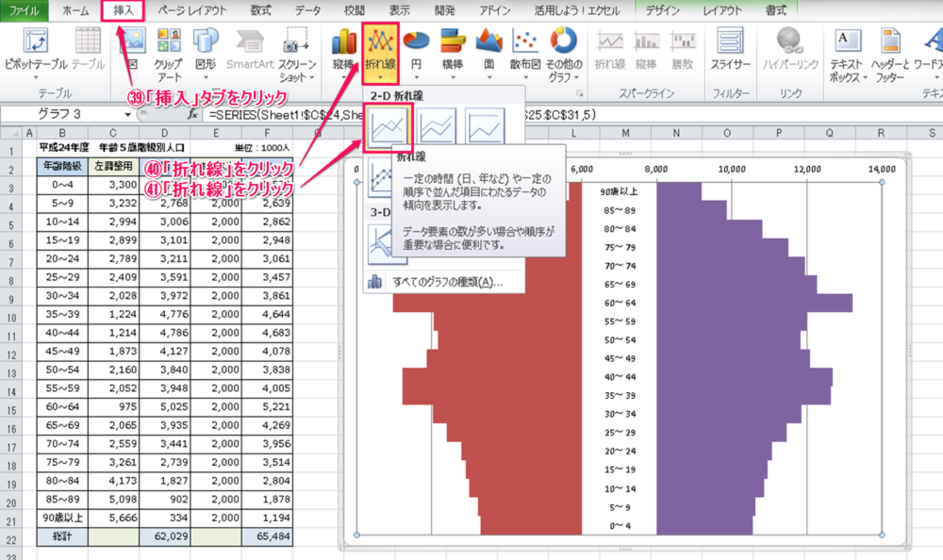This screenshot has width=943, height=560.
Task: Click the PivotTable (ピボットテーブル) button
Action: [x=36, y=50]
